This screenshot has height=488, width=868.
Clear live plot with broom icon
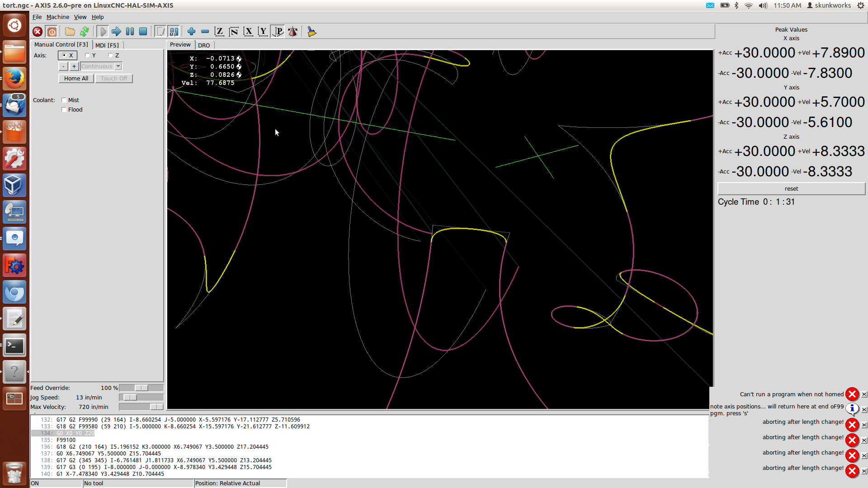(x=311, y=32)
